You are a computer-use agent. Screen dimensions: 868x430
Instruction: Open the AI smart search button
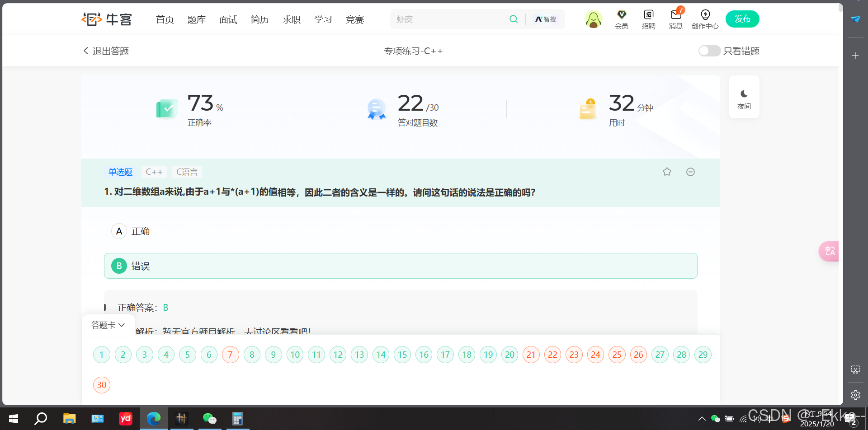coord(546,19)
